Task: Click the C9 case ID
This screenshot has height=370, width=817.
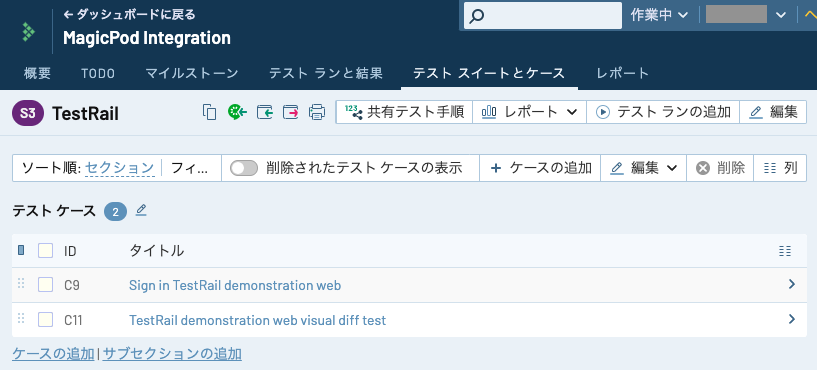Action: coord(72,285)
